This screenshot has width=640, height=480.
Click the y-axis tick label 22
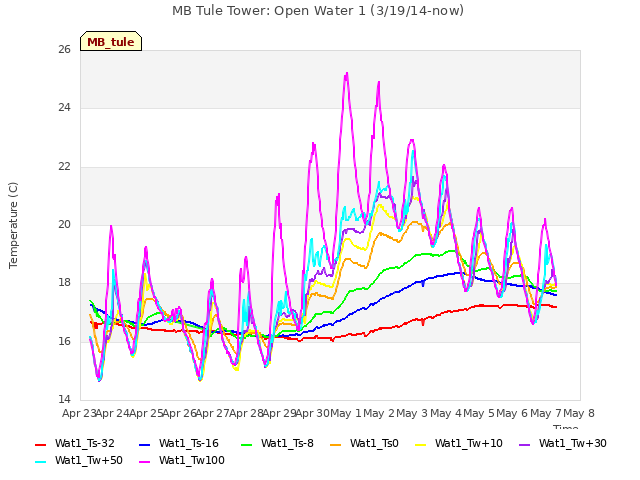pos(64,167)
